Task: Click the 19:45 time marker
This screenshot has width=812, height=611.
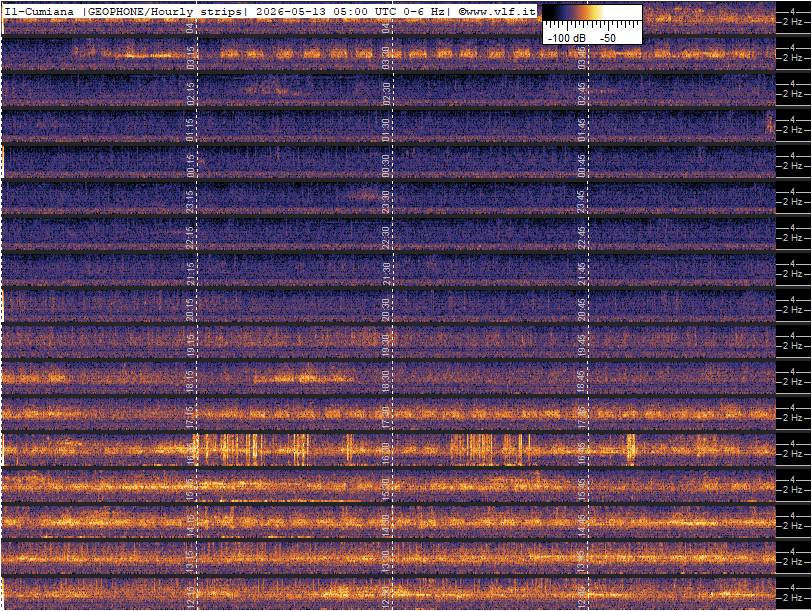Action: (582, 345)
